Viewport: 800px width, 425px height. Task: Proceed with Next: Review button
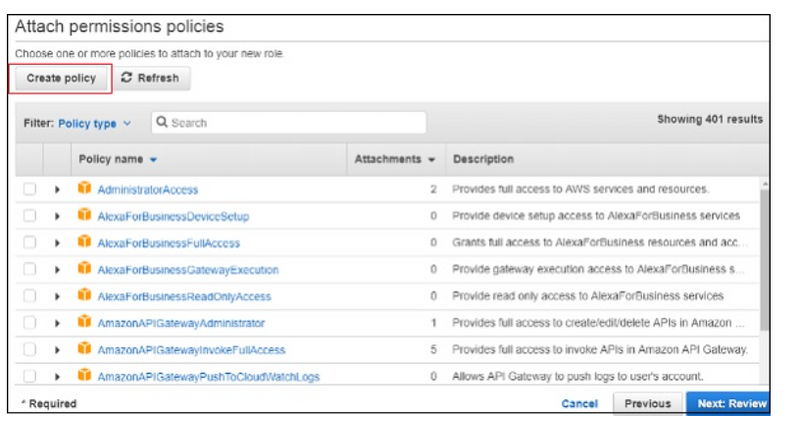[729, 404]
